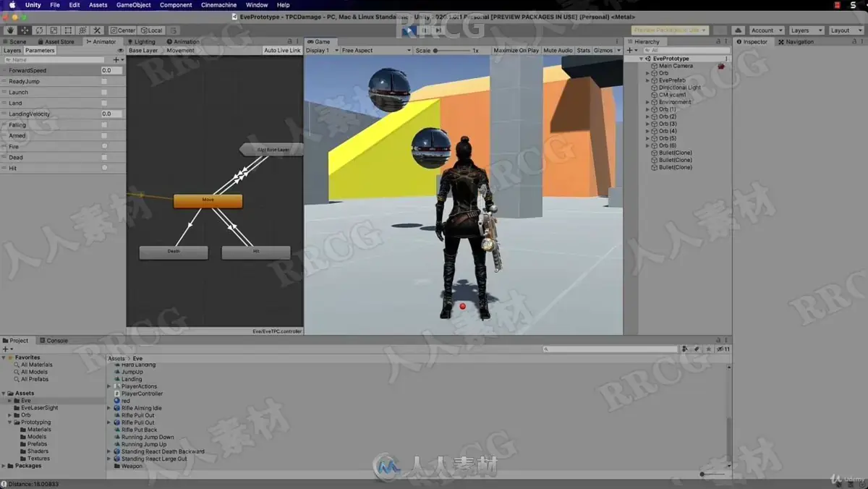Toggle hidden packages count icon showing 11
This screenshot has width=868, height=489.
click(723, 349)
